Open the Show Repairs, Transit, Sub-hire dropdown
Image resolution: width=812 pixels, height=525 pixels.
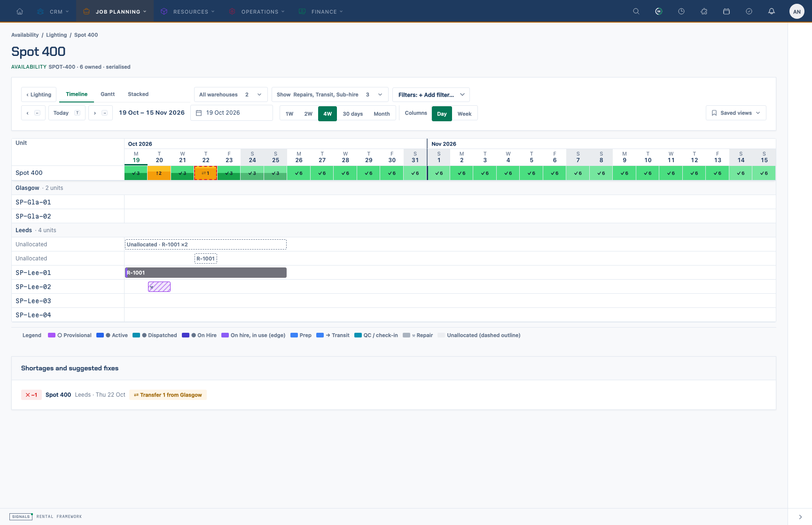click(330, 94)
